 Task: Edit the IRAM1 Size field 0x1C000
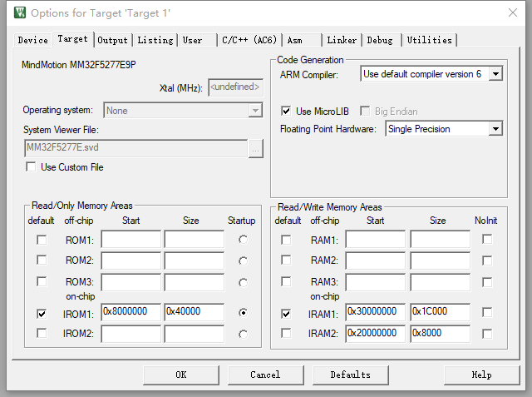point(440,312)
